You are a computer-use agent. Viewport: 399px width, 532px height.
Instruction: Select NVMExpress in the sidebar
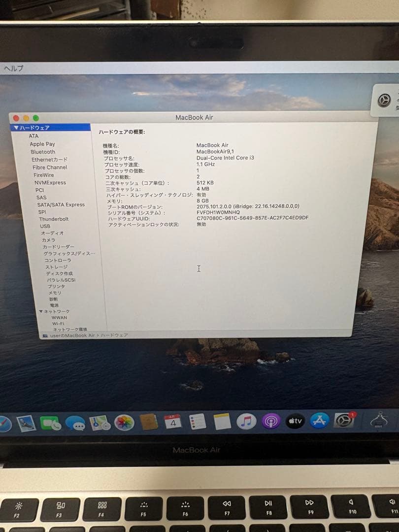pyautogui.click(x=50, y=183)
